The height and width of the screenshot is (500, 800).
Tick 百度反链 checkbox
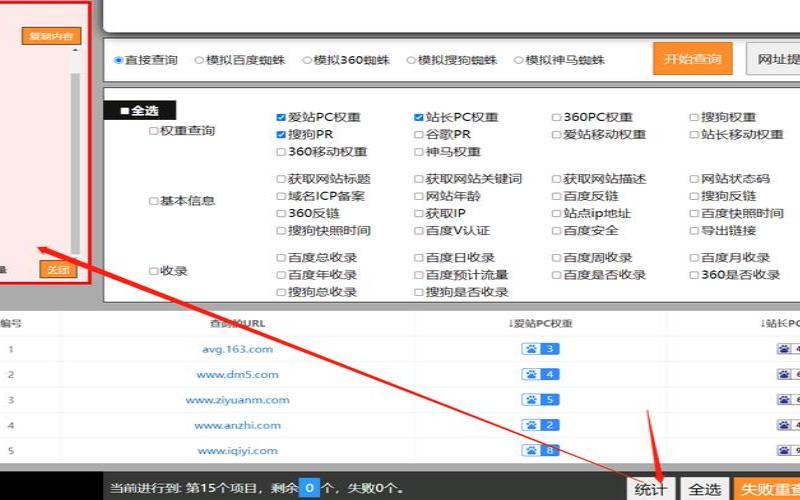(557, 196)
